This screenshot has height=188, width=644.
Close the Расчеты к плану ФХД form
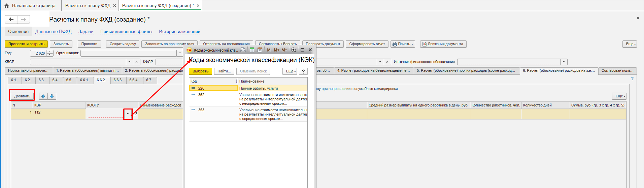(x=638, y=18)
